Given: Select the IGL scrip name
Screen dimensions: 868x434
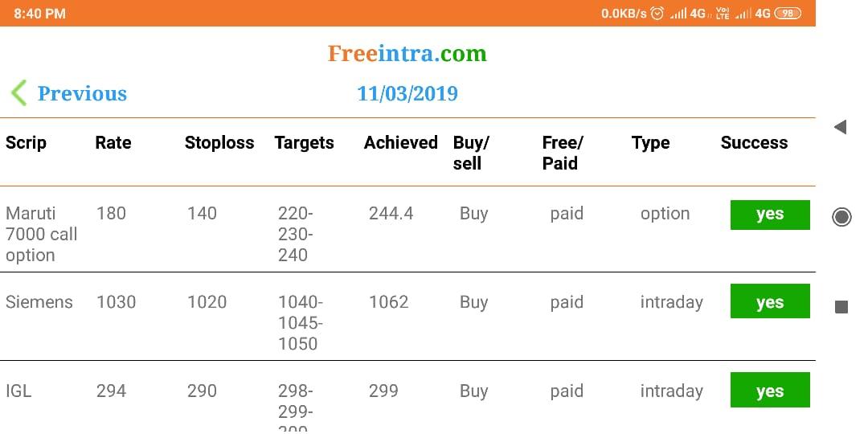Looking at the screenshot, I should click(x=18, y=391).
